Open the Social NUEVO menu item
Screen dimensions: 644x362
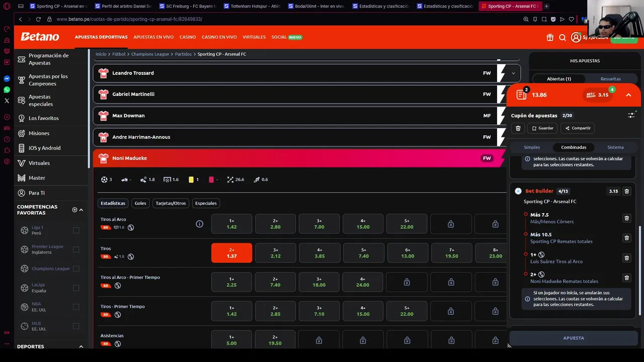pos(287,37)
